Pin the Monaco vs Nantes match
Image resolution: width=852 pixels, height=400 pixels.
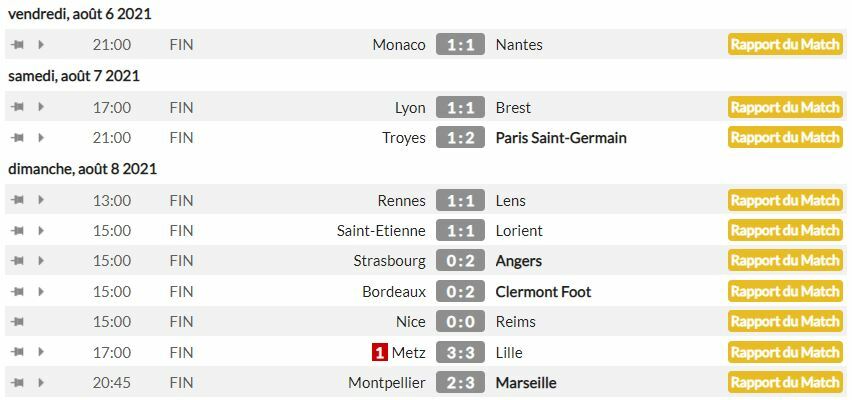[18, 45]
